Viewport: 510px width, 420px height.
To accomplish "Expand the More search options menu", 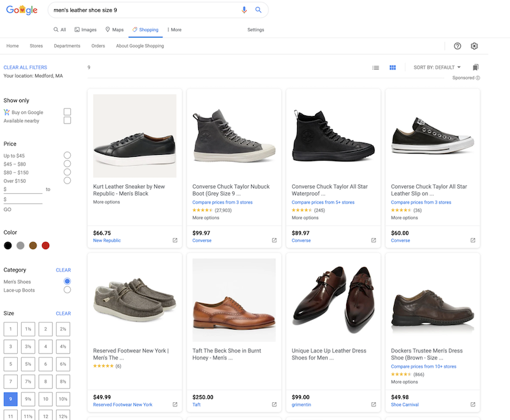I will point(174,30).
